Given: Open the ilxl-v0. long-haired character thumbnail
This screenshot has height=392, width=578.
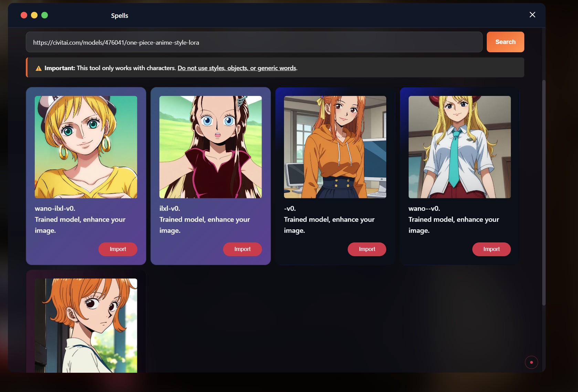Looking at the screenshot, I should [210, 147].
